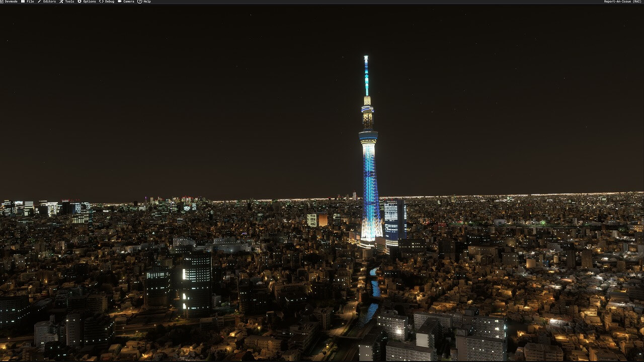Expand the Tools menu
This screenshot has width=644, height=362.
point(69,2)
